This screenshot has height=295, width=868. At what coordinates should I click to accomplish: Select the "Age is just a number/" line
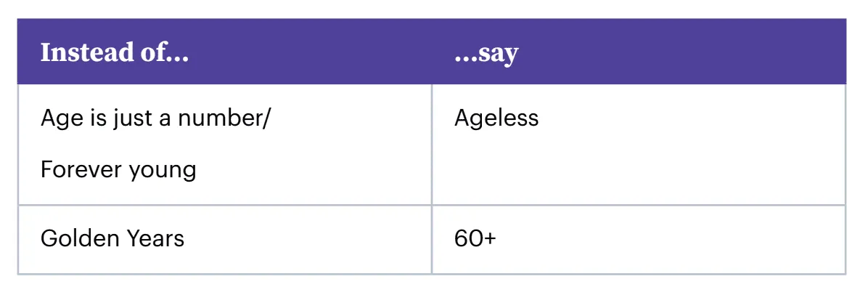click(155, 118)
